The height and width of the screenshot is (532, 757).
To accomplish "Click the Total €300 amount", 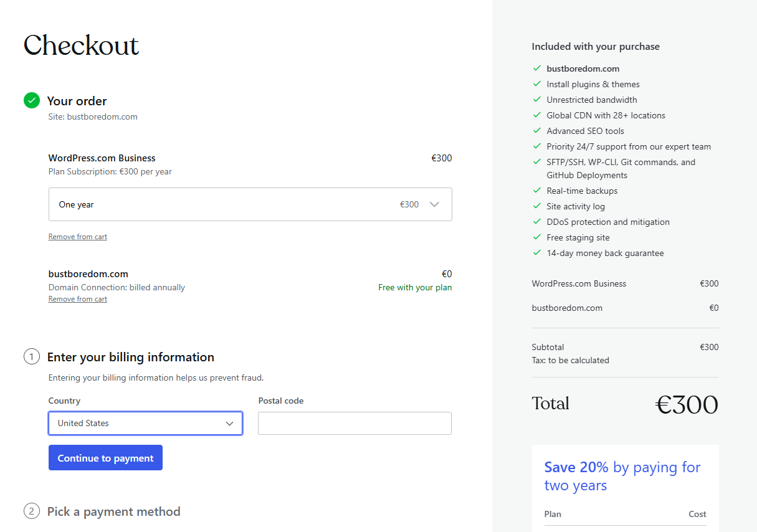I will click(687, 404).
